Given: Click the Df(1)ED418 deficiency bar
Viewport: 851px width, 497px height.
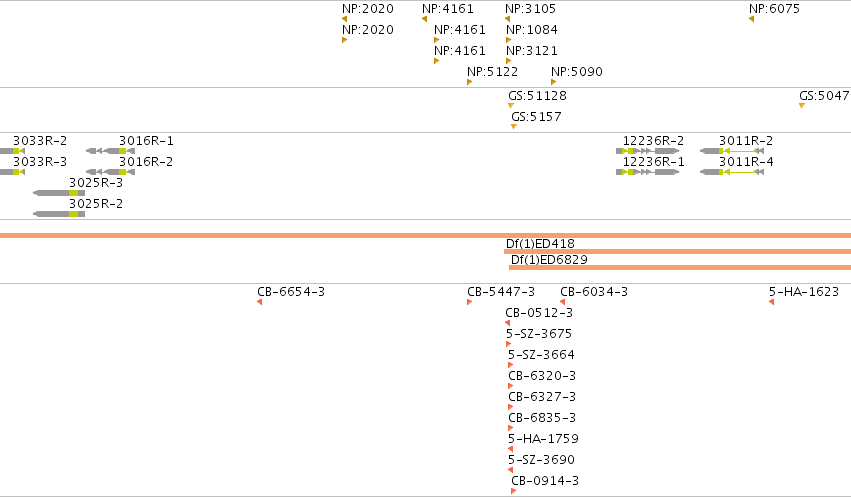Looking at the screenshot, I should [677, 251].
